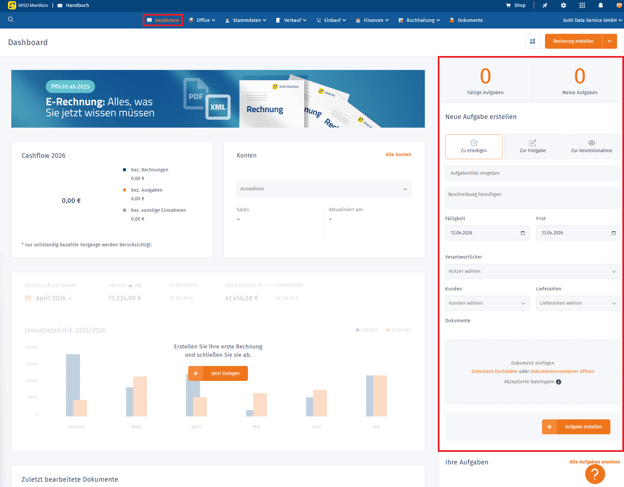Expand arrow next to 'Rechnung erstellen'
624x487 pixels.
(x=610, y=42)
